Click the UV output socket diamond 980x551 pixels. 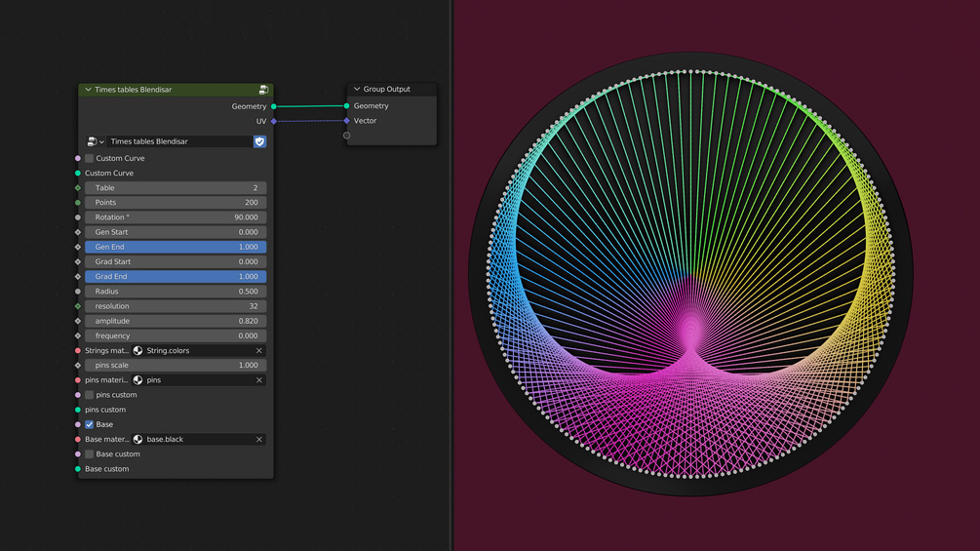(x=274, y=121)
